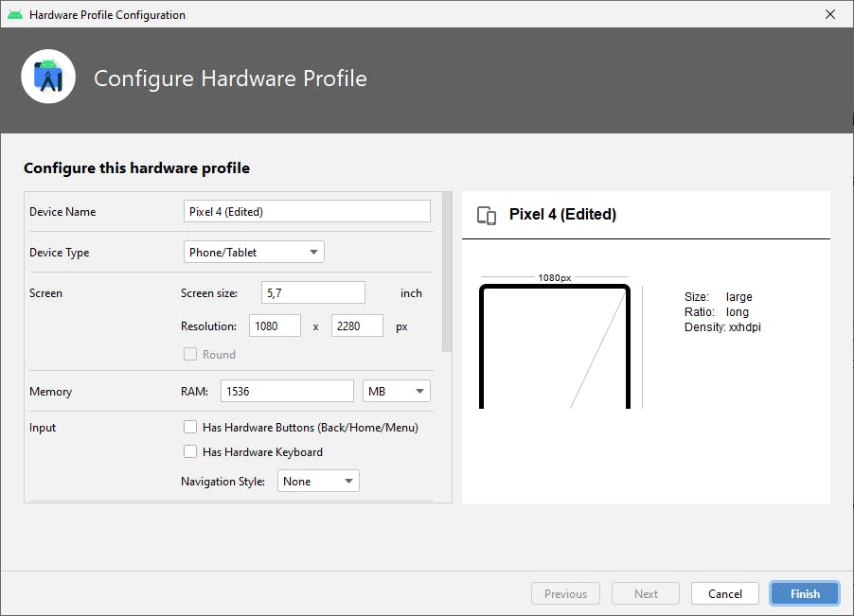Click the phone/tablet device icon beside Pixel 4
Viewport: 854px width, 616px height.
coord(487,216)
